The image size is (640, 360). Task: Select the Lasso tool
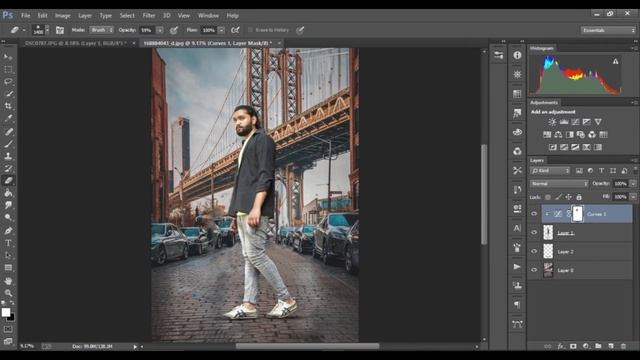click(x=8, y=82)
